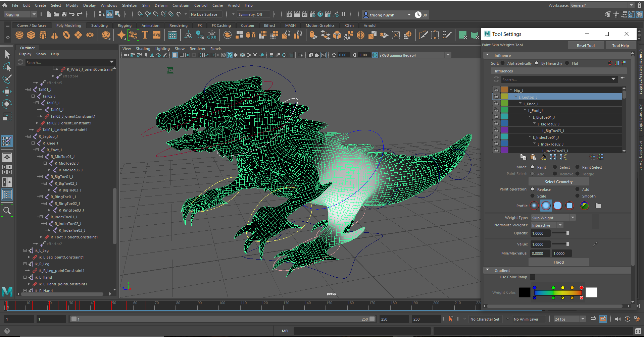Viewport: 644px width, 337px height.
Task: Open the Skeleton menu
Action: tap(129, 5)
